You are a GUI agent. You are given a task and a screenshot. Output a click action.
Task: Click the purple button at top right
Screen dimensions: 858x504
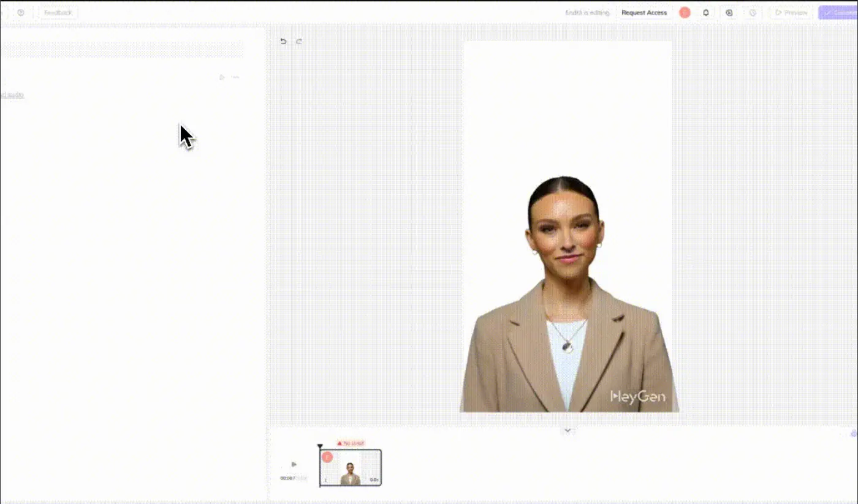click(838, 13)
